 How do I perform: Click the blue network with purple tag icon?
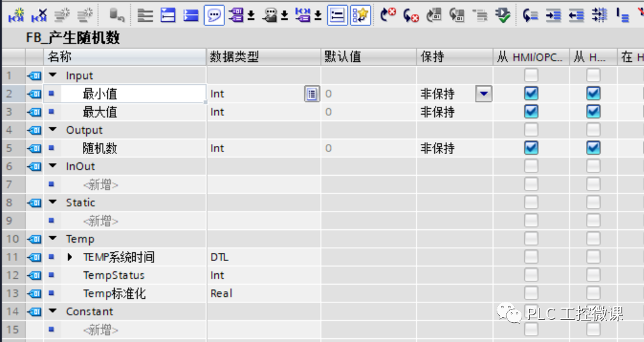tap(303, 15)
